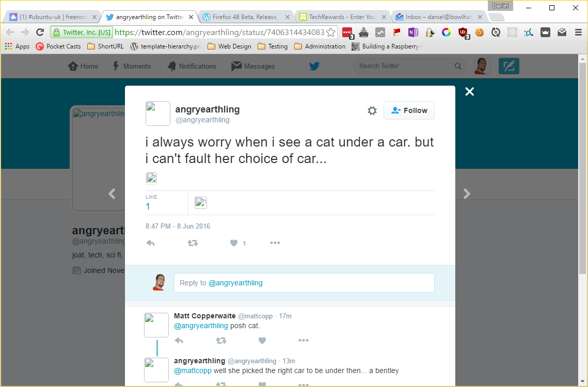Viewport: 588px width, 387px height.
Task: Open the Chrome hamburger menu
Action: pyautogui.click(x=578, y=33)
